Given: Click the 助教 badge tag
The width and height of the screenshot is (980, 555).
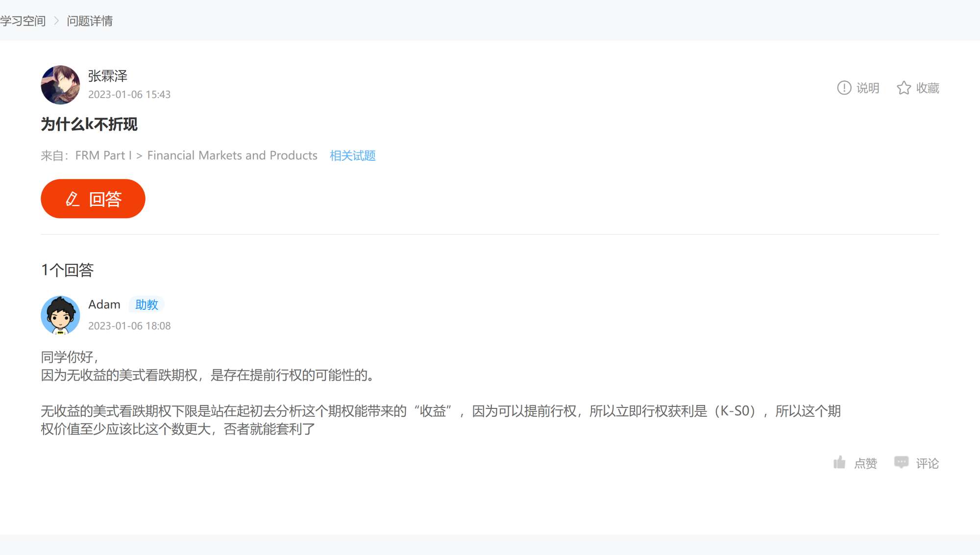Looking at the screenshot, I should pyautogui.click(x=147, y=305).
